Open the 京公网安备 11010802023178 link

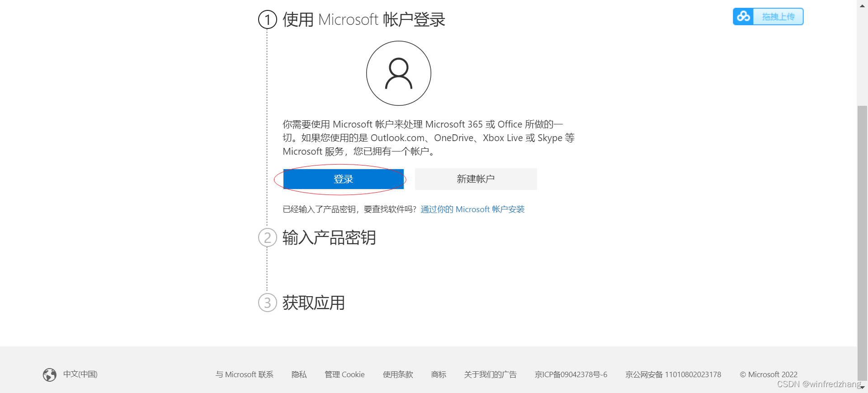[673, 374]
